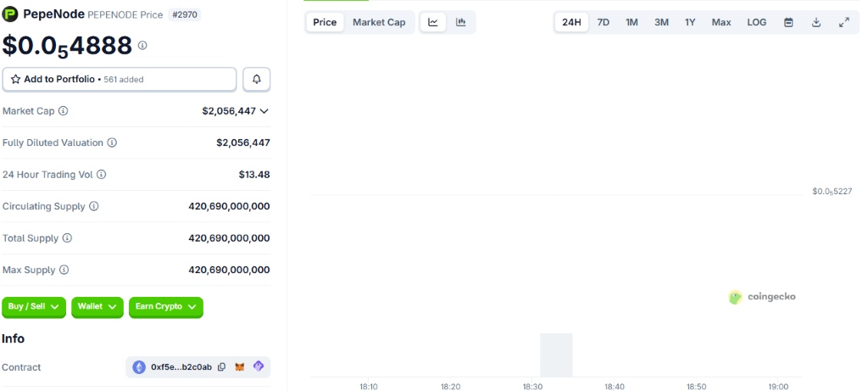
Task: Expand the Earn Crypto dropdown
Action: [x=165, y=307]
